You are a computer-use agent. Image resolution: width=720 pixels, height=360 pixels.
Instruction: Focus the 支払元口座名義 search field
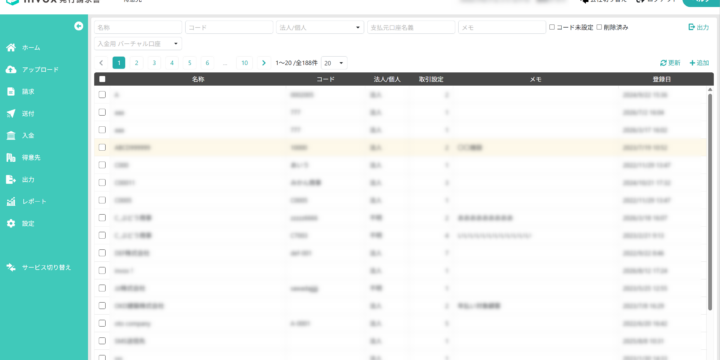pos(411,28)
